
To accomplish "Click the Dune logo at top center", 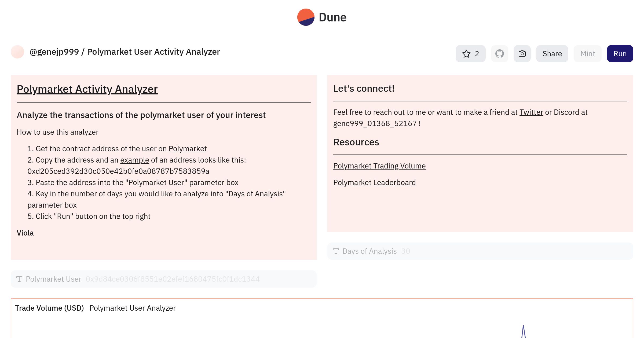I will click(x=322, y=17).
